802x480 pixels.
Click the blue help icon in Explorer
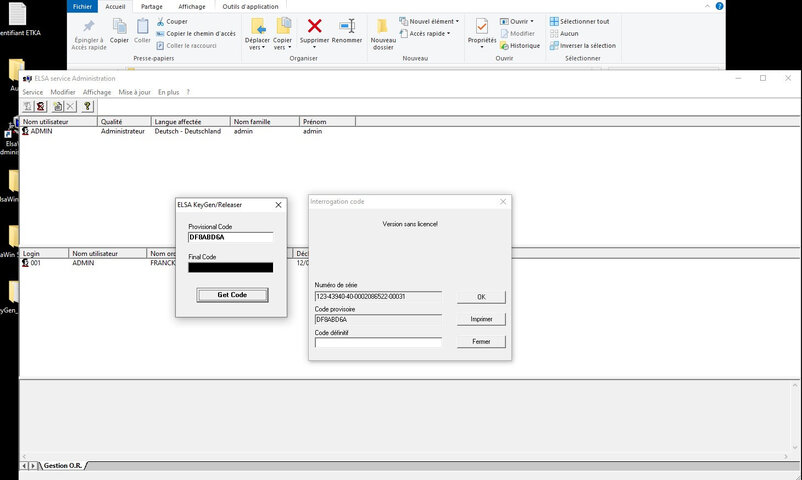719,6
